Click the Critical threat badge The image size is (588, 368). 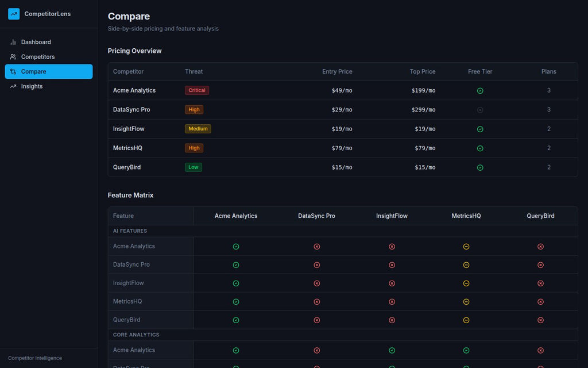[197, 90]
